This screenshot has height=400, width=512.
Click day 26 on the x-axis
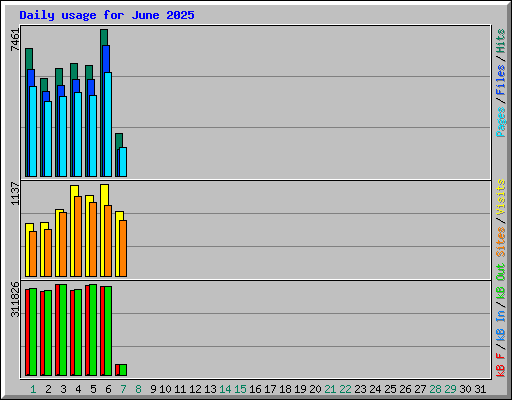[405, 389]
